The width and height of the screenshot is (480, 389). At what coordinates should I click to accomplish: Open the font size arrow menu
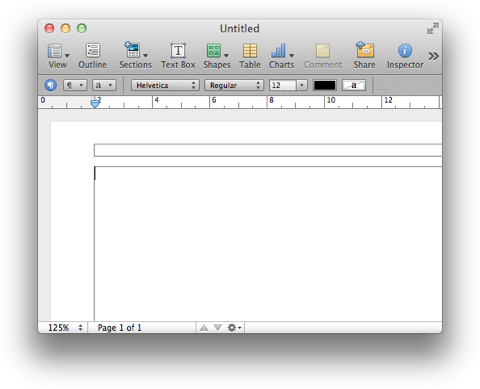(302, 85)
